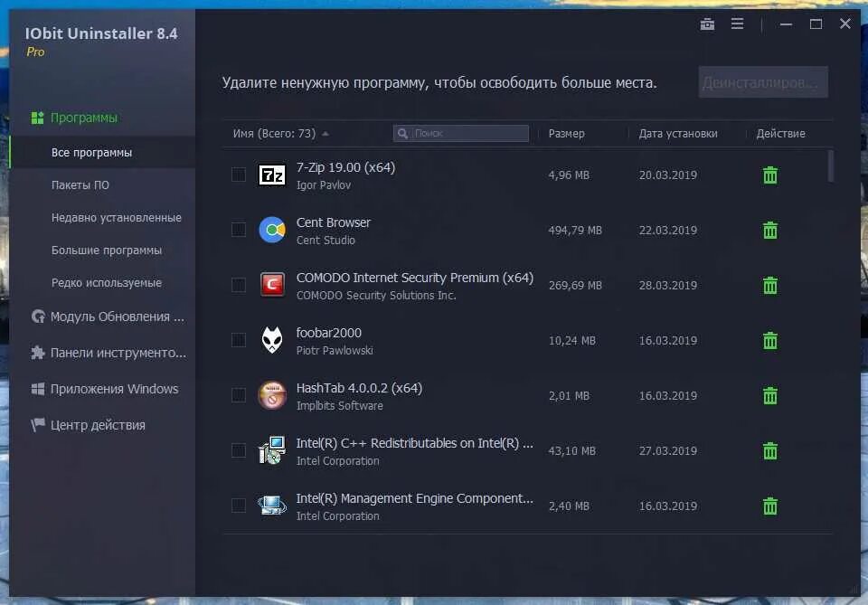Click the Панели инструментов puzzle icon

[38, 353]
